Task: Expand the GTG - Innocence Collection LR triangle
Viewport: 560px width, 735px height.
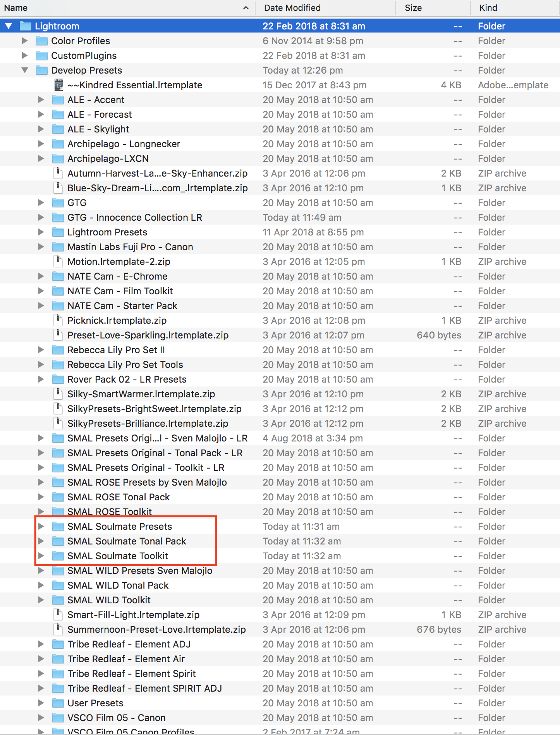Action: pyautogui.click(x=41, y=217)
